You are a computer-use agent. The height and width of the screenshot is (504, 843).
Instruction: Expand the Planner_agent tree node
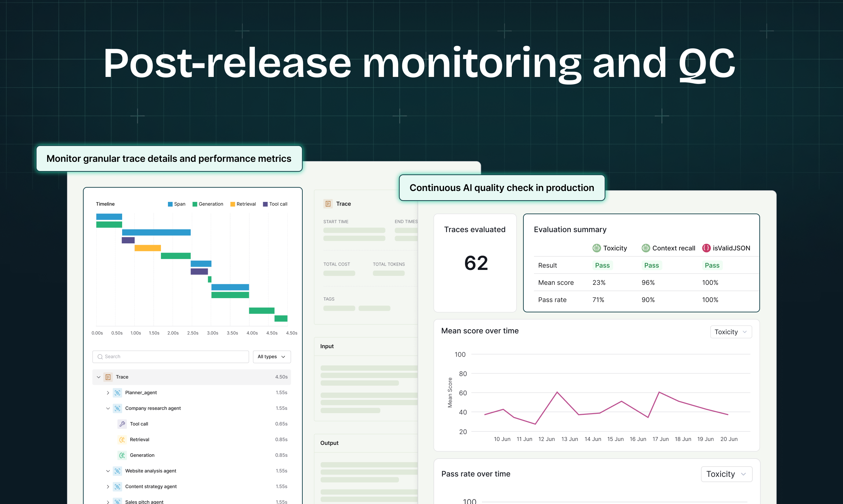click(x=108, y=393)
